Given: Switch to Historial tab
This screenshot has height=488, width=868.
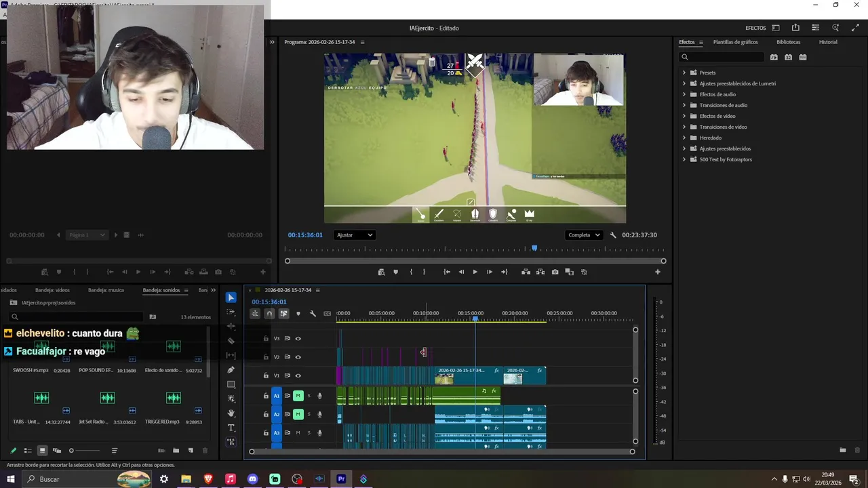Looking at the screenshot, I should (x=828, y=42).
